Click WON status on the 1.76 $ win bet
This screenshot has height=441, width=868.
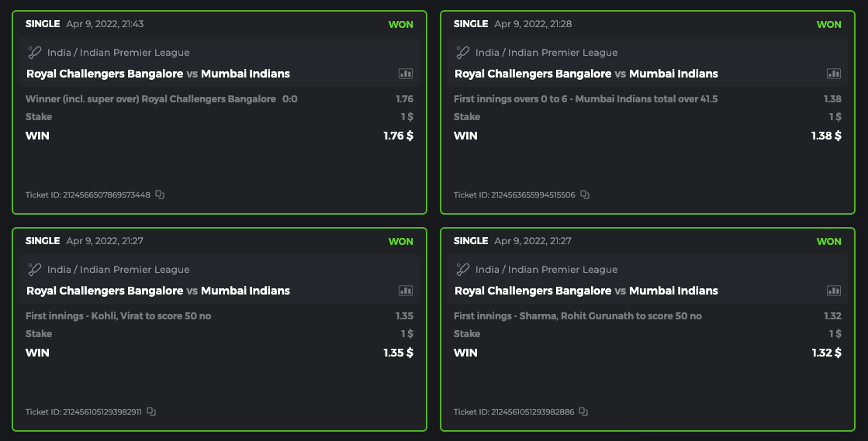point(401,24)
